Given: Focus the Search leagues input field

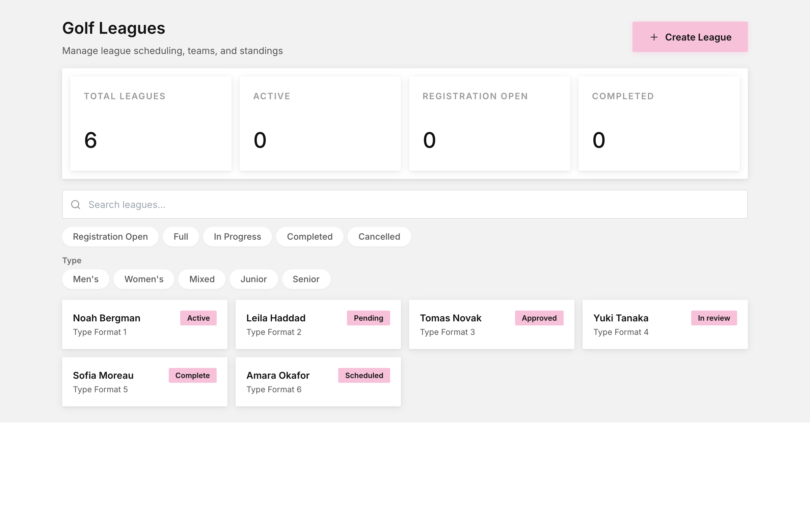Looking at the screenshot, I should [405, 204].
